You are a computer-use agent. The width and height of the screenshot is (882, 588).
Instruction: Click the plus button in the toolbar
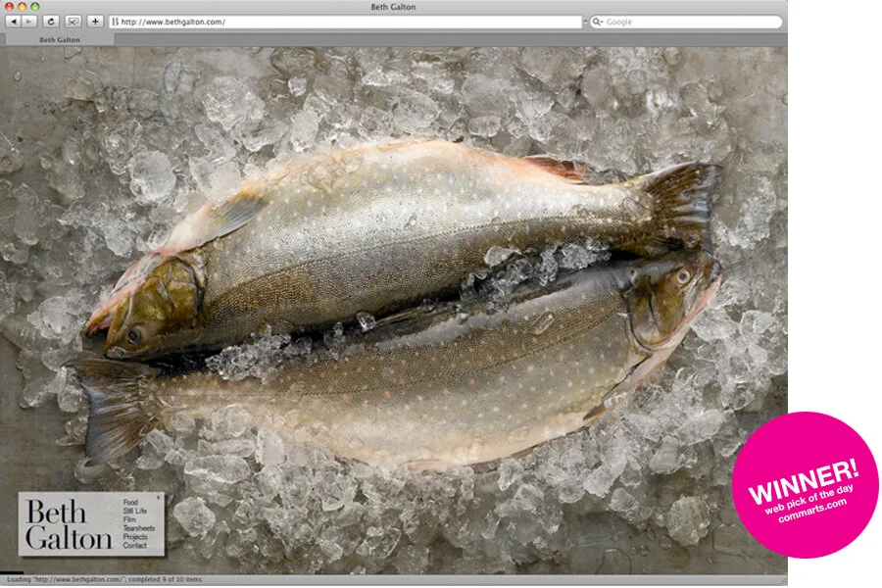click(95, 22)
